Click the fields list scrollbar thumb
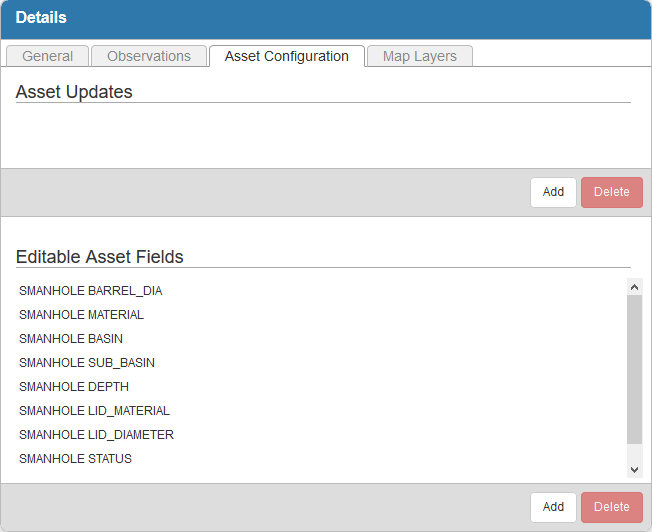This screenshot has width=652, height=532. point(634,368)
